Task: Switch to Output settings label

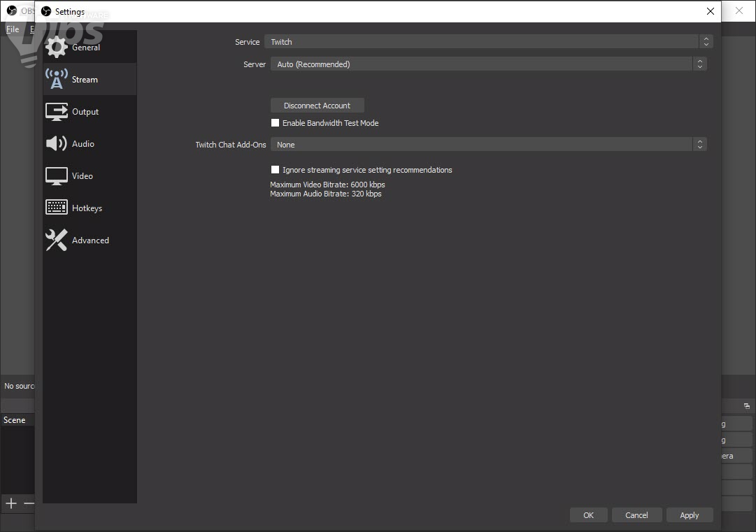Action: tap(85, 112)
